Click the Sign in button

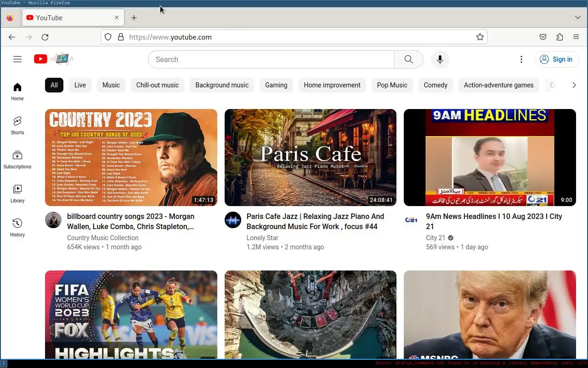point(556,59)
